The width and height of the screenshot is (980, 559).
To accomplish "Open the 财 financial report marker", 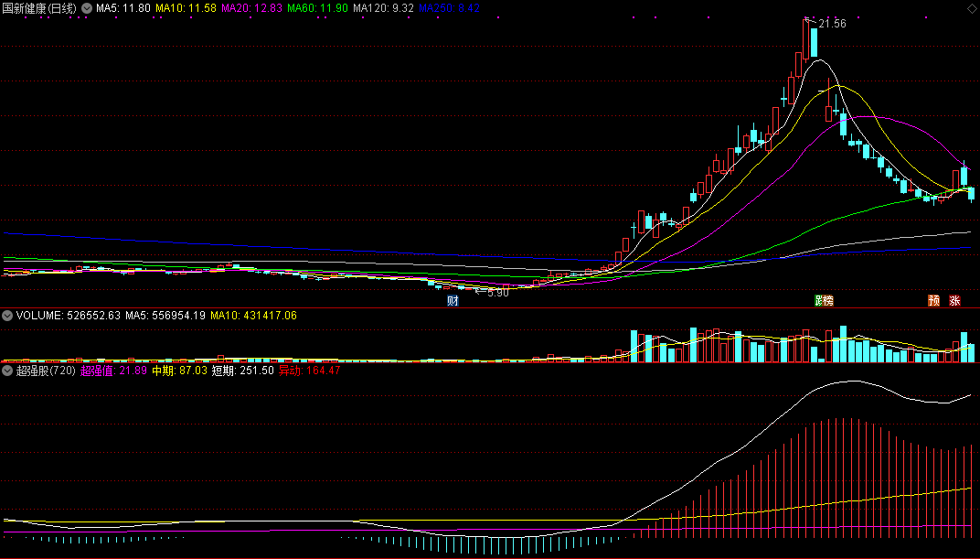I will (453, 301).
